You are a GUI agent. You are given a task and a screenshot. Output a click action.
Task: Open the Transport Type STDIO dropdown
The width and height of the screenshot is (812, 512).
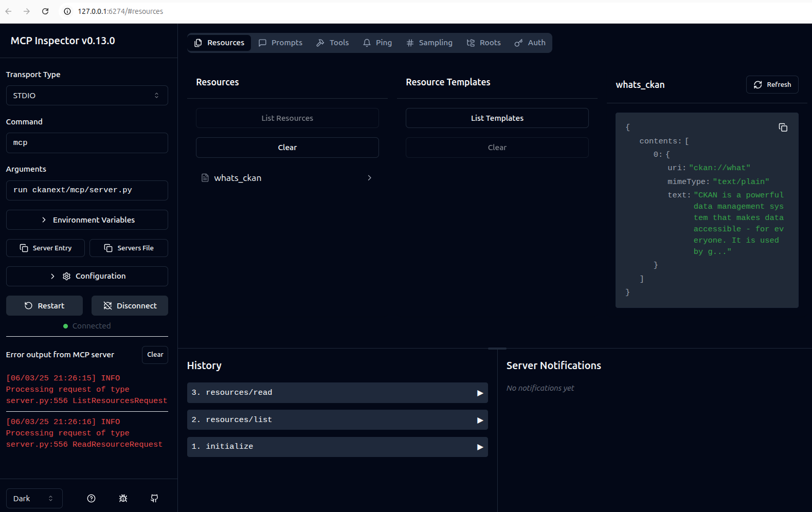coord(87,96)
